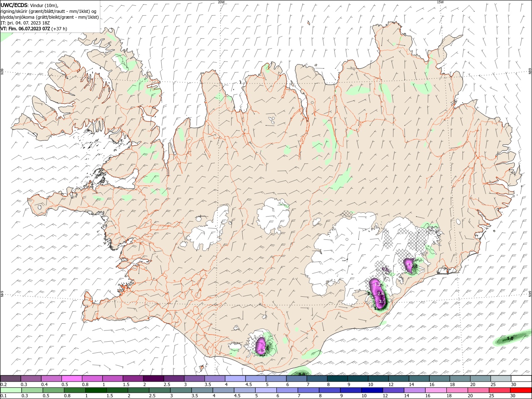
Task: Click the 'VT: Fim. 06.07.2023 07Z' valid time
Action: [x=25, y=29]
